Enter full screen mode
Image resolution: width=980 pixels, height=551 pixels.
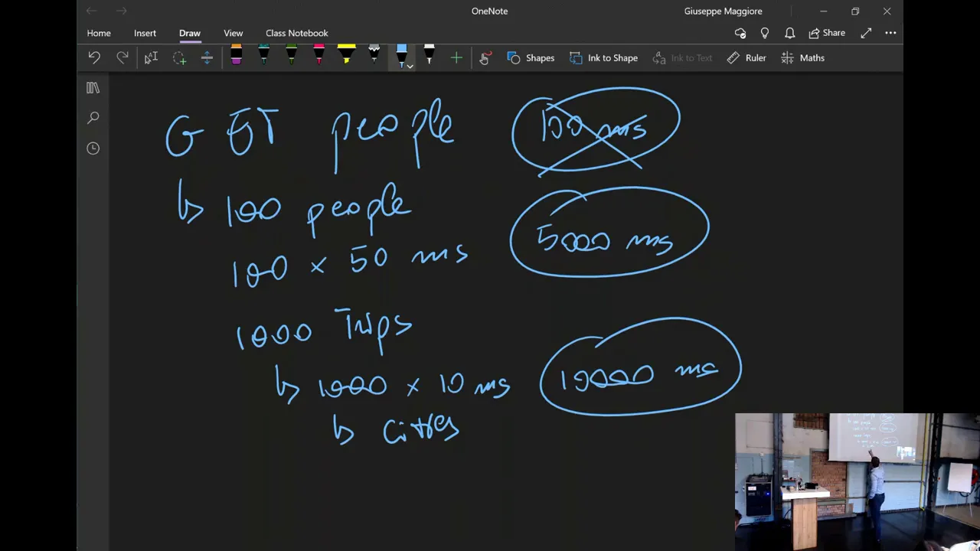866,33
